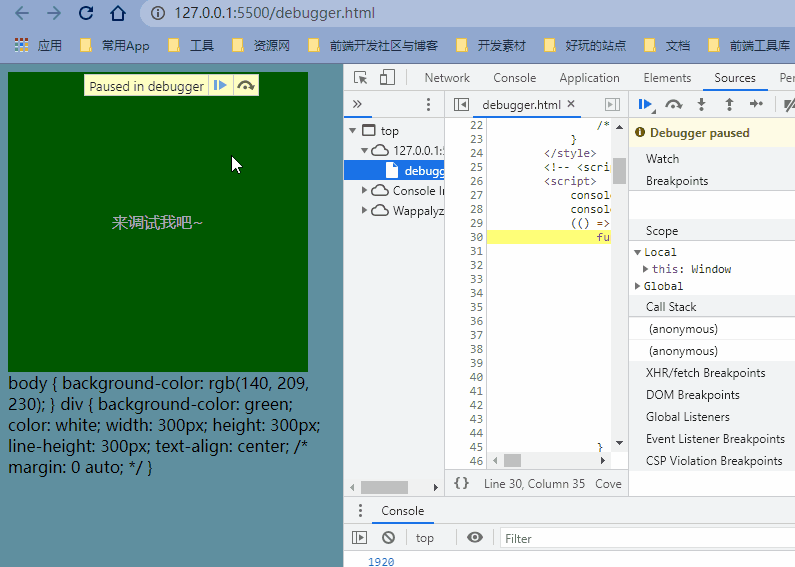Expand Event Listener Breakpoints section

(712, 439)
